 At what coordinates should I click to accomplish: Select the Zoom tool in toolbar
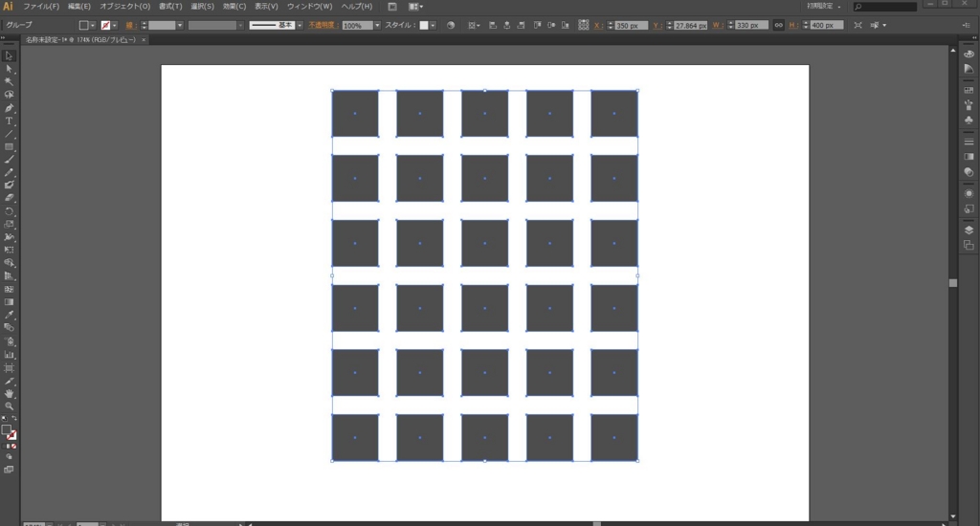tap(9, 406)
